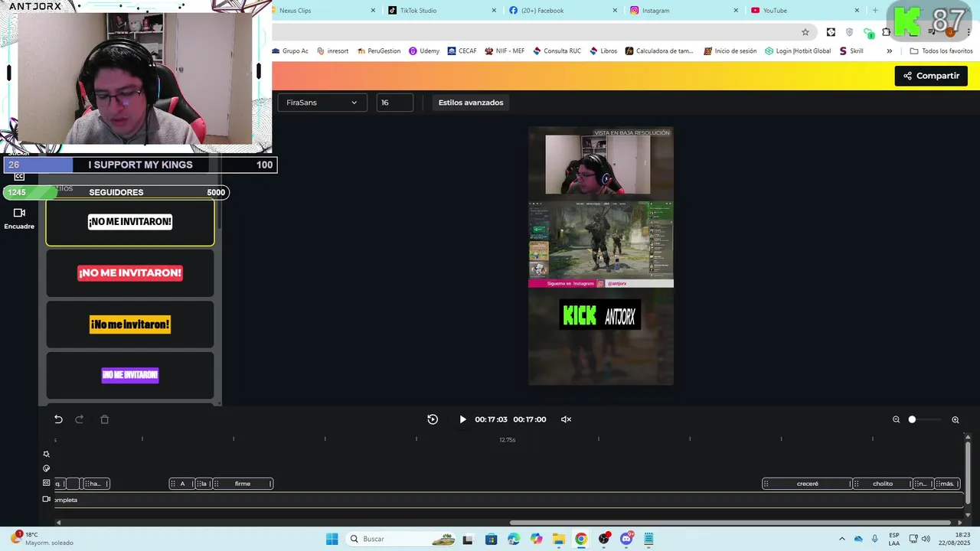The image size is (980, 551).
Task: Open the FiraSans font dropdown
Action: tap(322, 103)
